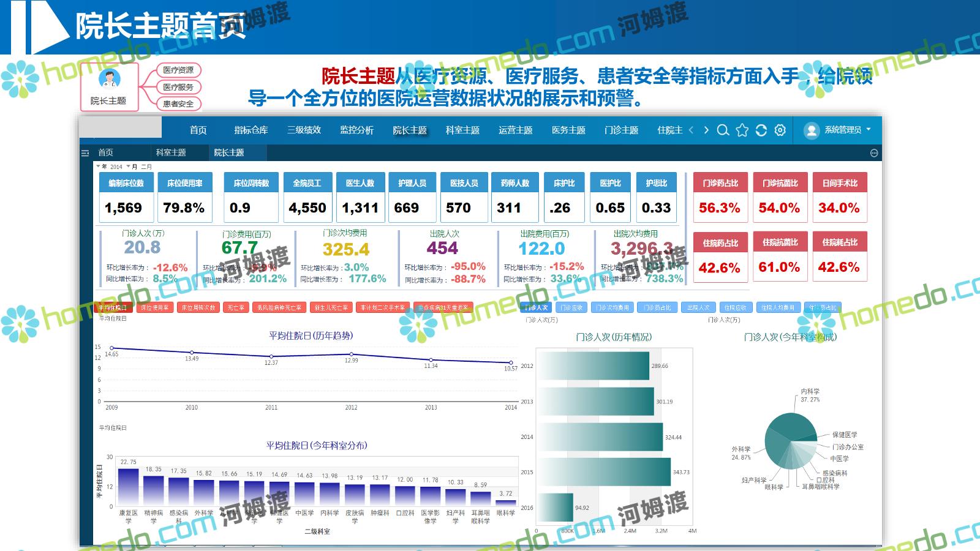The height and width of the screenshot is (551, 980).
Task: Expand the 系统管理员 user dropdown
Action: coord(869,130)
